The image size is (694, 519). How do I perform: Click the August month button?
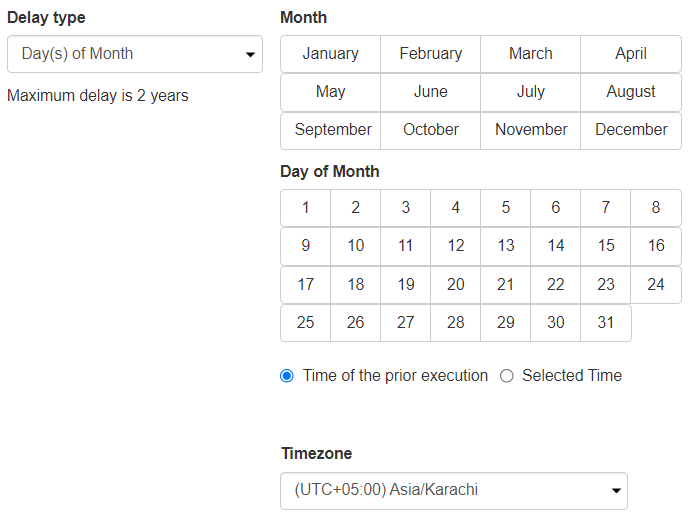click(x=631, y=92)
